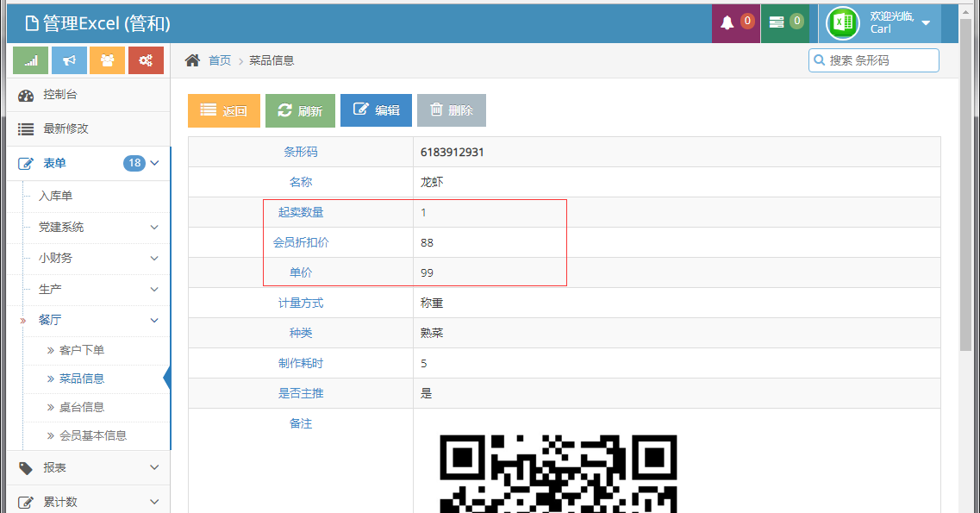Click the edit icon beside 累计数
Screen dimensions: 980x513
[x=26, y=503]
